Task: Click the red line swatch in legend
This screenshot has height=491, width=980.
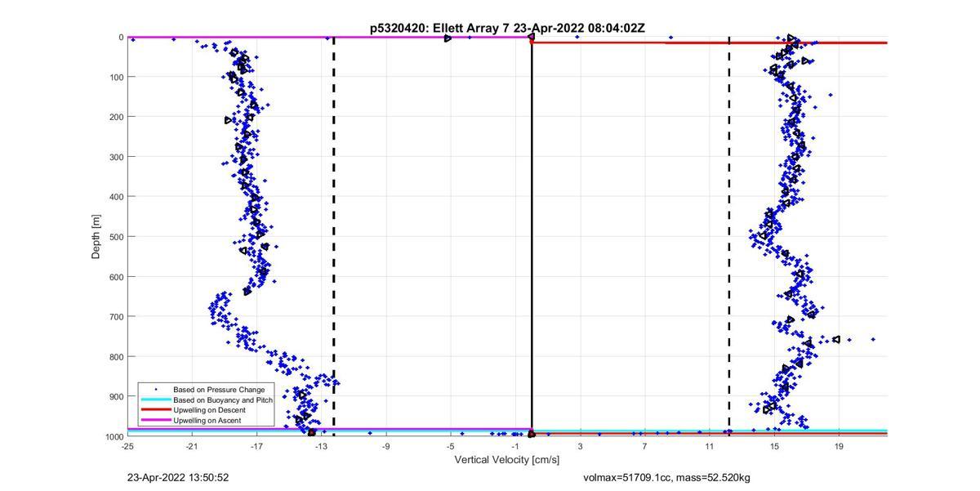Action: [x=155, y=410]
